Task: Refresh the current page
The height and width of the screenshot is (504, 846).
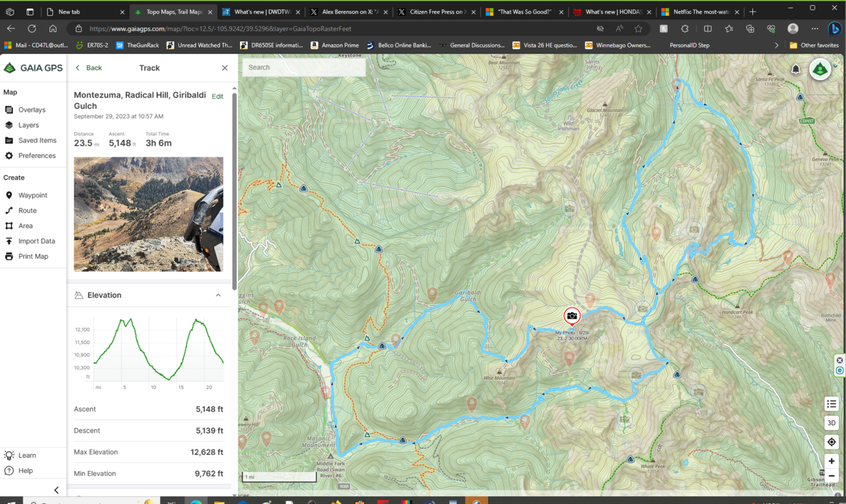Action: pyautogui.click(x=31, y=29)
